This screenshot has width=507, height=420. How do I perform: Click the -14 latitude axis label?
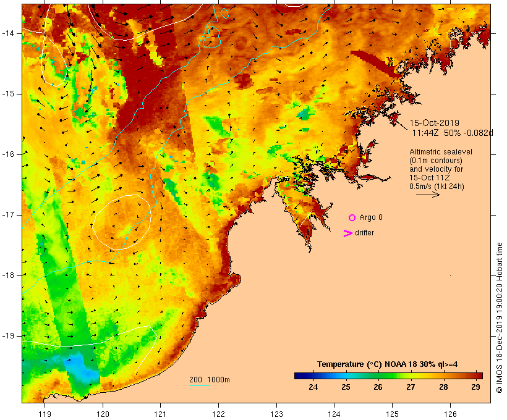(8, 33)
